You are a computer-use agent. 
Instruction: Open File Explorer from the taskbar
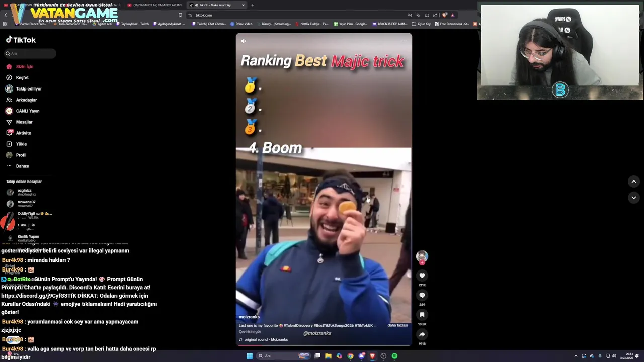(328, 356)
